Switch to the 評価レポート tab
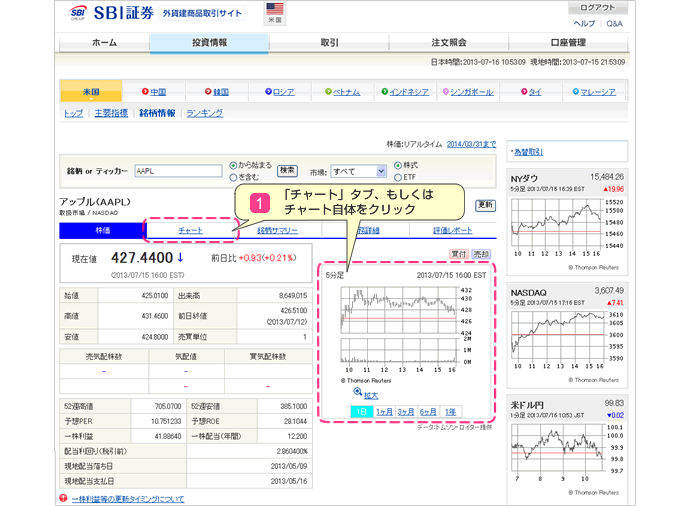The image size is (690, 506). (452, 230)
